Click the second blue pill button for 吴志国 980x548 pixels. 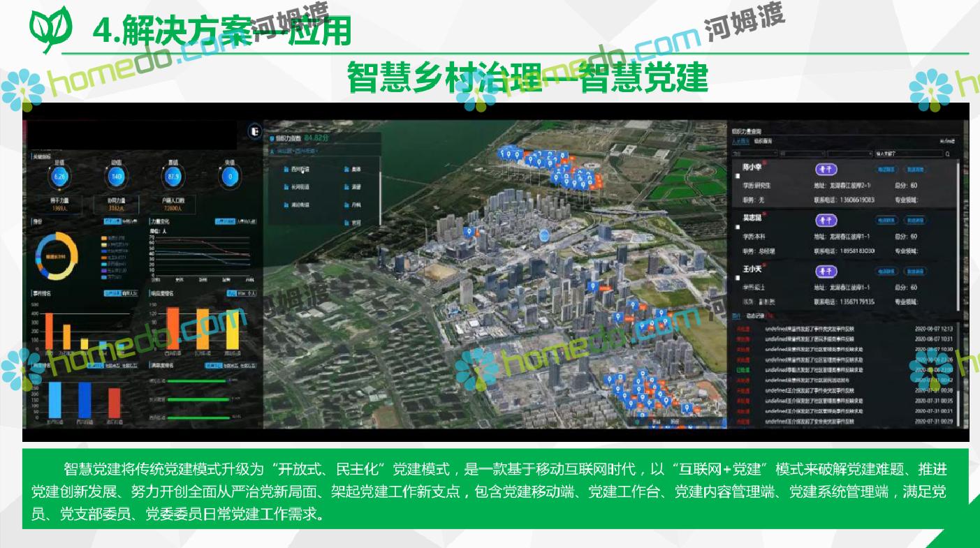tap(916, 221)
